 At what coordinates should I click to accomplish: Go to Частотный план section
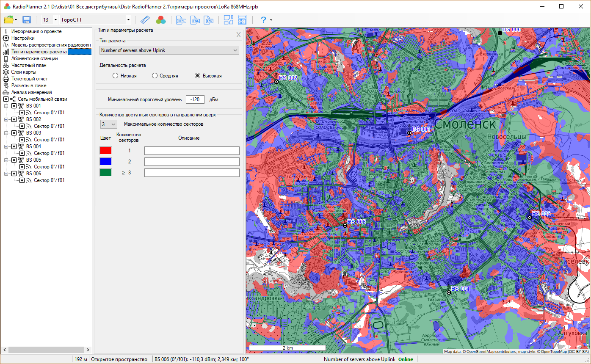coord(28,65)
